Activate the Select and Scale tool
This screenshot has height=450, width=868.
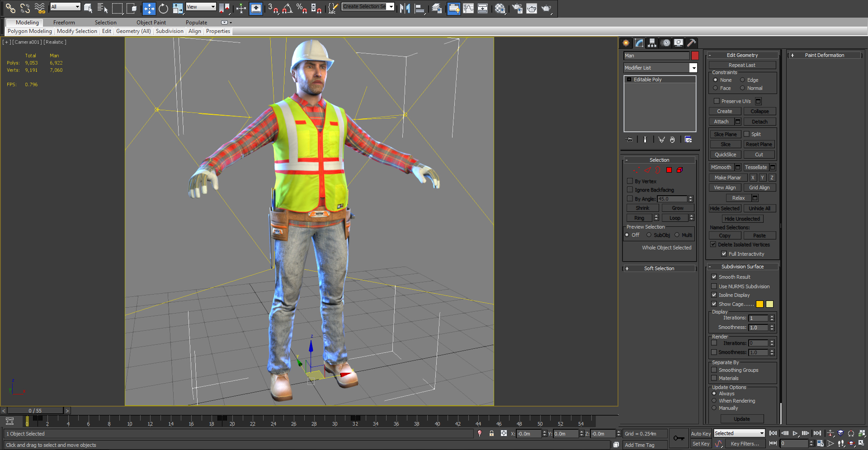pyautogui.click(x=178, y=8)
